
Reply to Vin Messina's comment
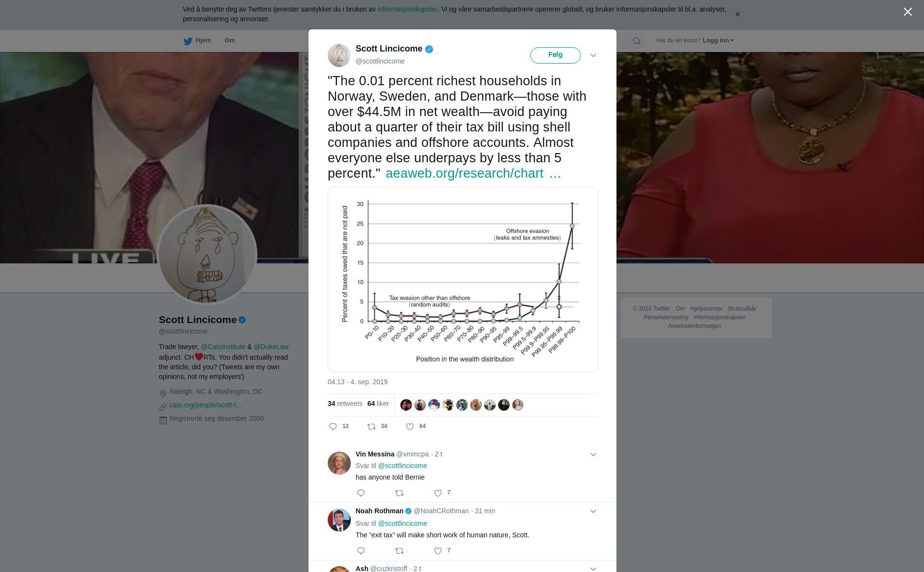tap(361, 493)
